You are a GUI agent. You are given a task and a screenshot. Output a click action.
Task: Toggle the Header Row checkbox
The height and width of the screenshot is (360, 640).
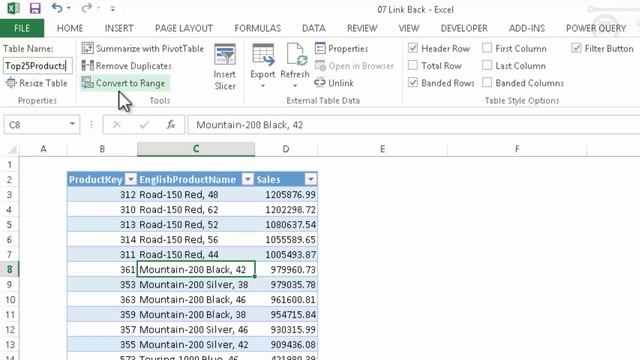pyautogui.click(x=413, y=48)
